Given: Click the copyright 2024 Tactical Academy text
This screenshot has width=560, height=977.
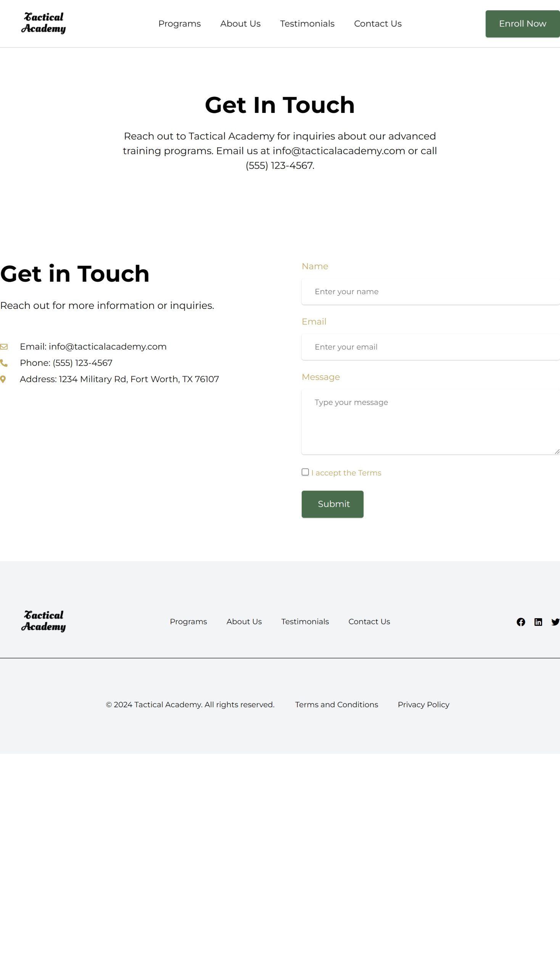Looking at the screenshot, I should pyautogui.click(x=190, y=705).
